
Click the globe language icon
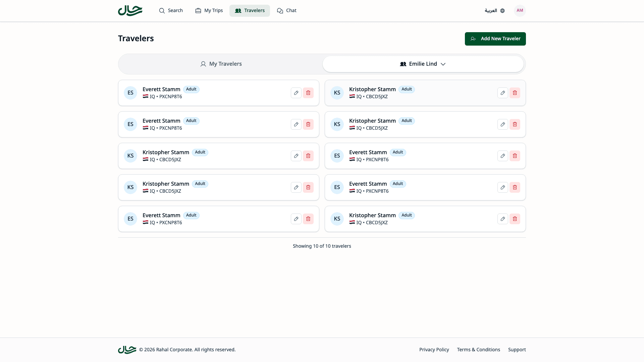pos(502,10)
